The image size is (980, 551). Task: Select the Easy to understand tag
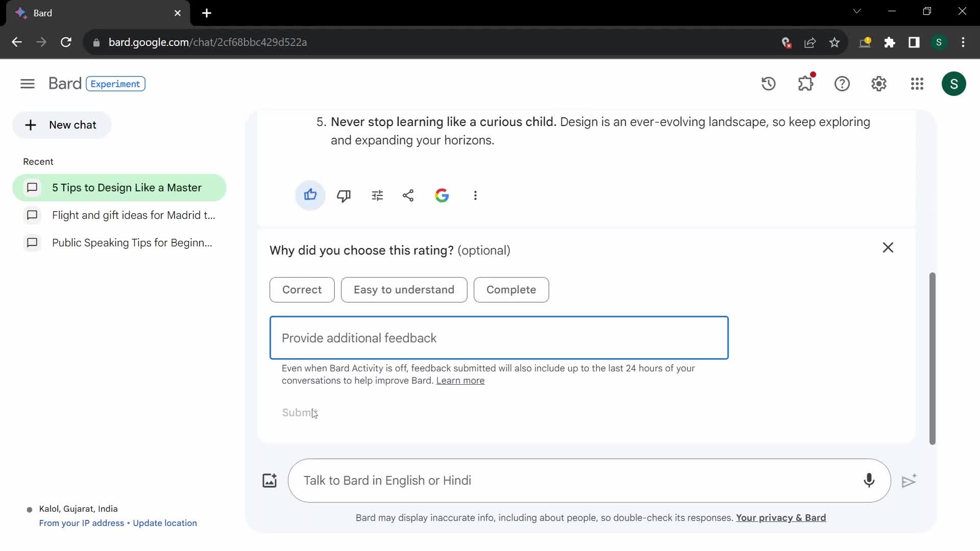point(404,289)
